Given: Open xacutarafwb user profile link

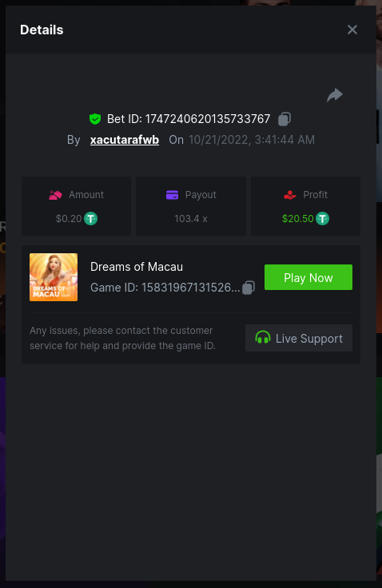Looking at the screenshot, I should [x=125, y=140].
